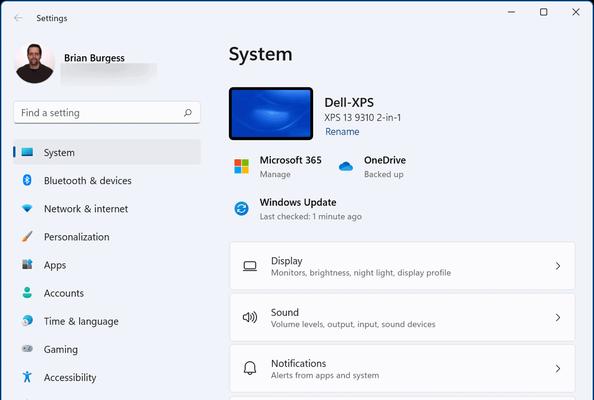Image resolution: width=594 pixels, height=400 pixels.
Task: Focus the Find a setting search box
Action: coord(107,112)
